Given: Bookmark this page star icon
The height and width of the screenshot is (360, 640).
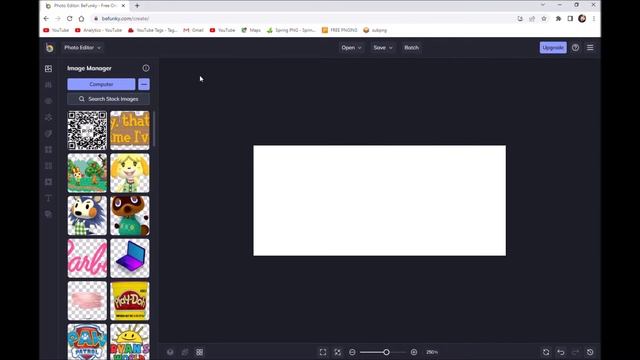Looking at the screenshot, I should click(x=544, y=18).
